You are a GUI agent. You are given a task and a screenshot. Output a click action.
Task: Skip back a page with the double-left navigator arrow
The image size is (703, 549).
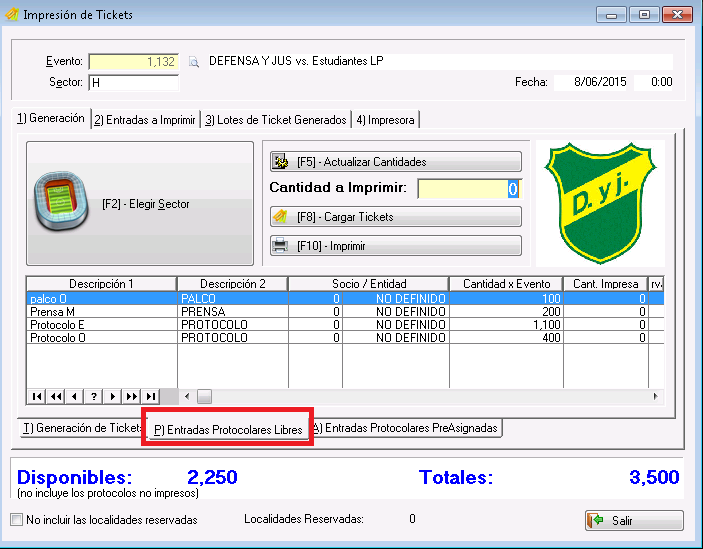(x=56, y=396)
